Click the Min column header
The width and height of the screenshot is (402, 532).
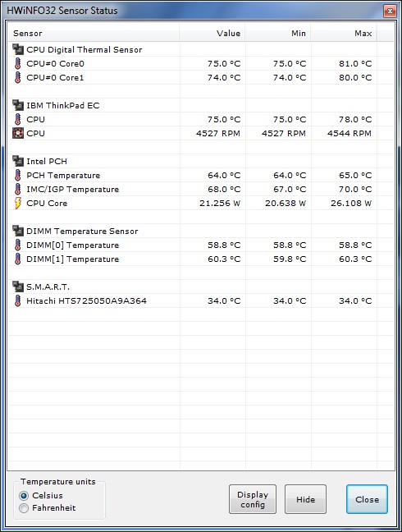coord(278,33)
